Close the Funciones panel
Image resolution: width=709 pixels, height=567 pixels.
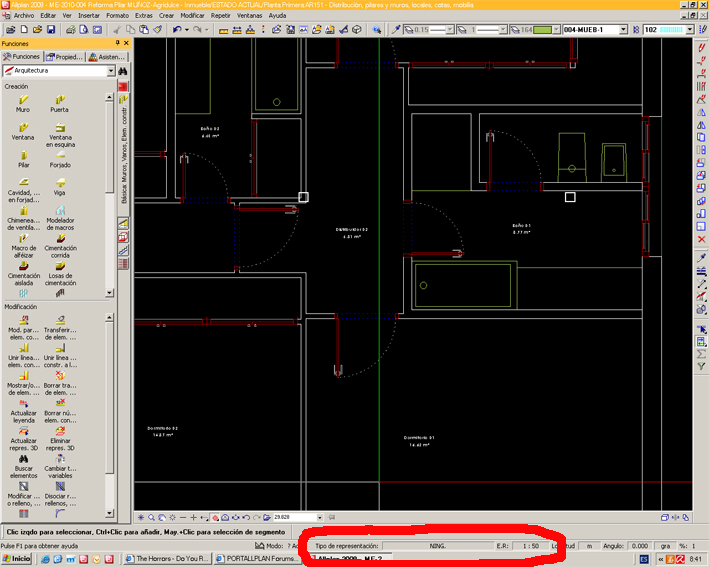click(126, 43)
